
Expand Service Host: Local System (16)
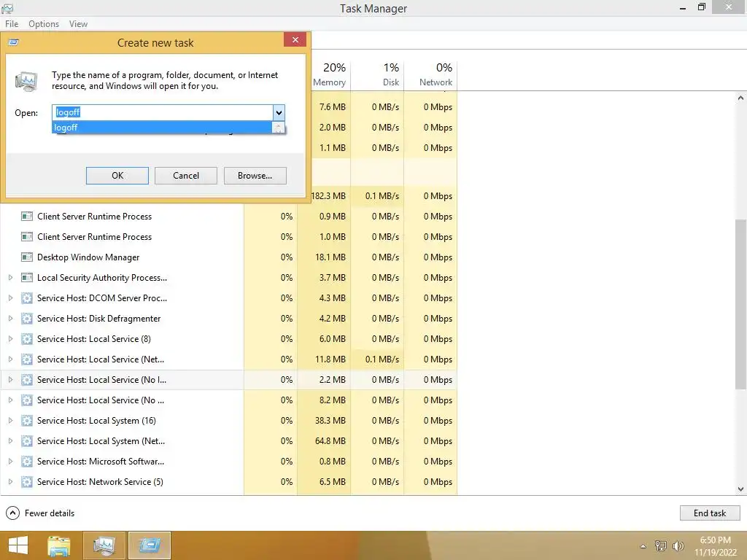click(10, 421)
